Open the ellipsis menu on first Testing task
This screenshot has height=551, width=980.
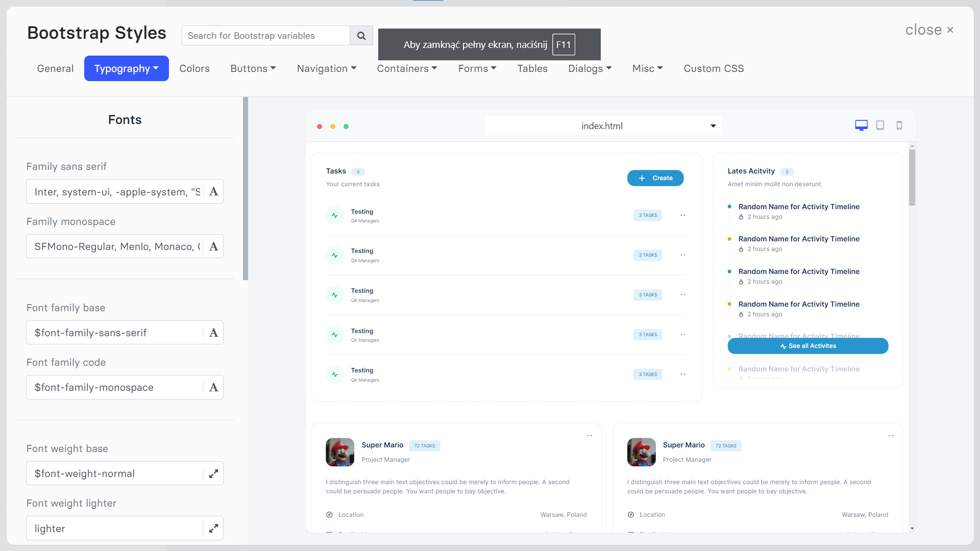pyautogui.click(x=683, y=215)
